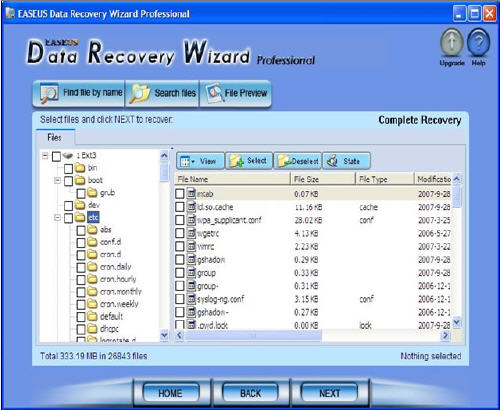
Task: Select the cron.hourly folder
Action: tap(118, 279)
